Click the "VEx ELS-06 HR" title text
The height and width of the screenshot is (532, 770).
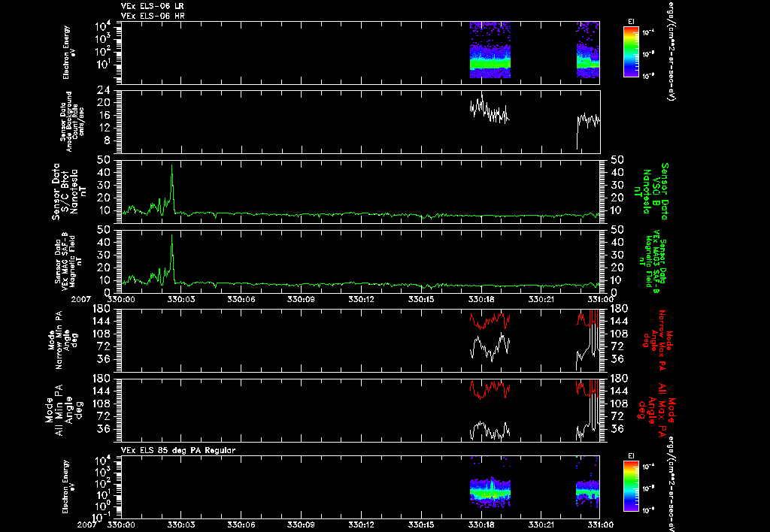(x=153, y=17)
